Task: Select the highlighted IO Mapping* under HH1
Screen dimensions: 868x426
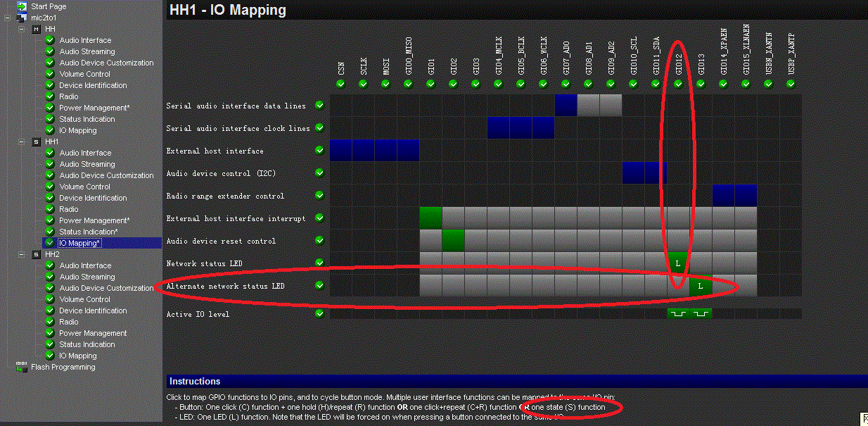Action: (79, 243)
